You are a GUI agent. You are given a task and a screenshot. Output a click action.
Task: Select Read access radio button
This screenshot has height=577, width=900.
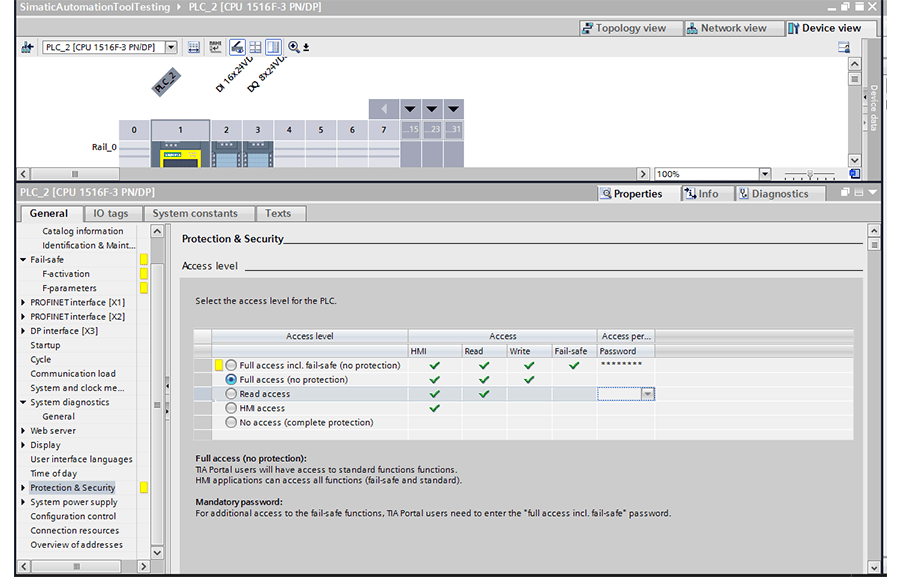pyautogui.click(x=231, y=394)
